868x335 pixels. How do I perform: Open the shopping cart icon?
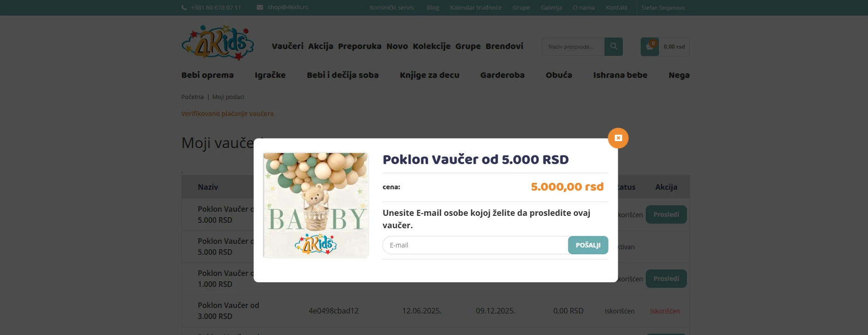[649, 47]
